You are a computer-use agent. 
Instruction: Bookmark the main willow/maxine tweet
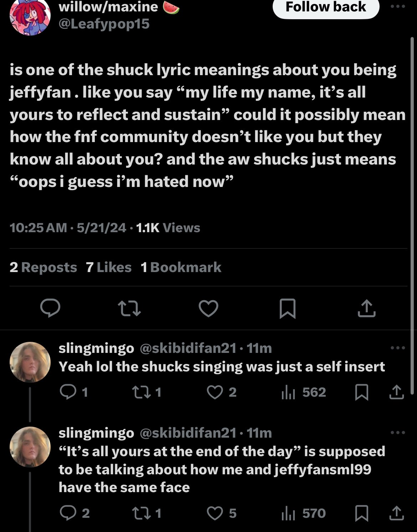pos(287,308)
